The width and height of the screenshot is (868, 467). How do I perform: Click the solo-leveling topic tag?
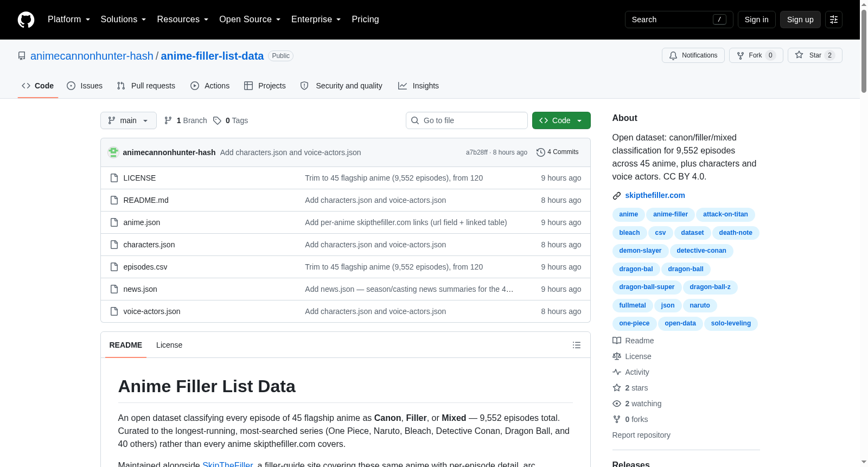coord(731,323)
